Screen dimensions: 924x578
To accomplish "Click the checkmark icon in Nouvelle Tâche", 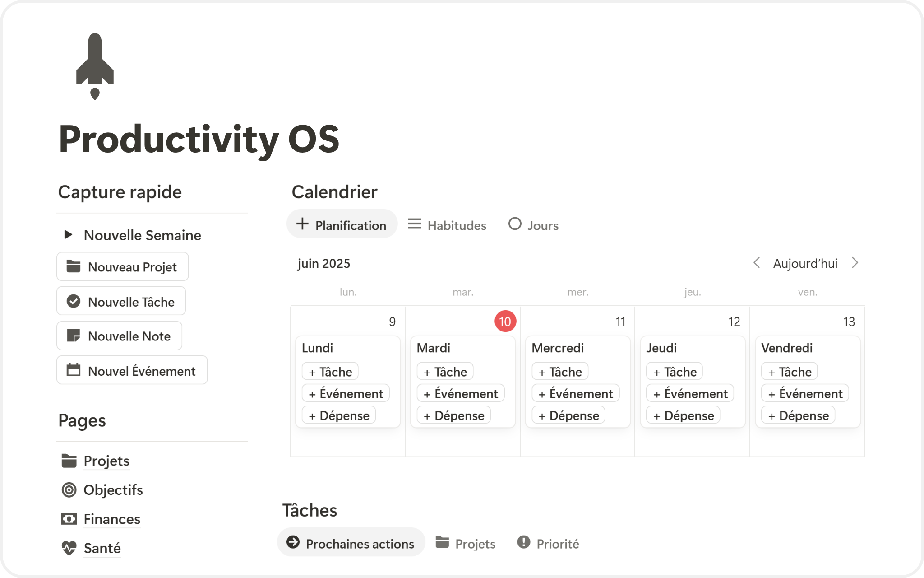I will click(73, 301).
